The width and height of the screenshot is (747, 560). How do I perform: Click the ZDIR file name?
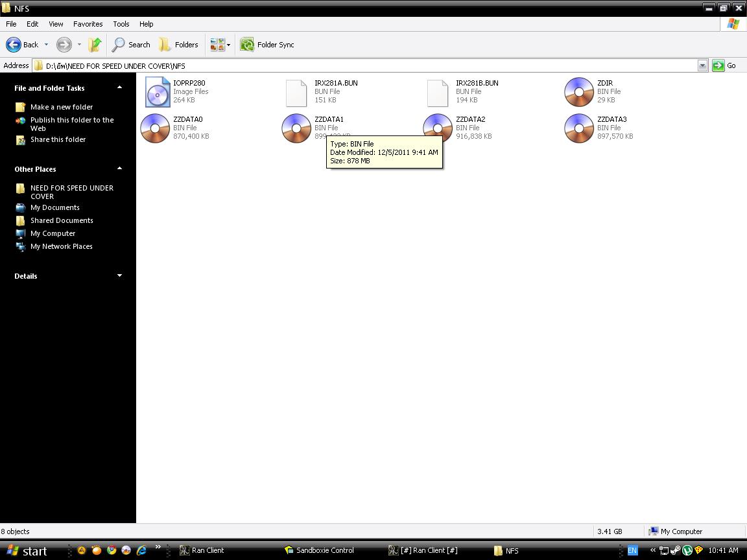[605, 83]
